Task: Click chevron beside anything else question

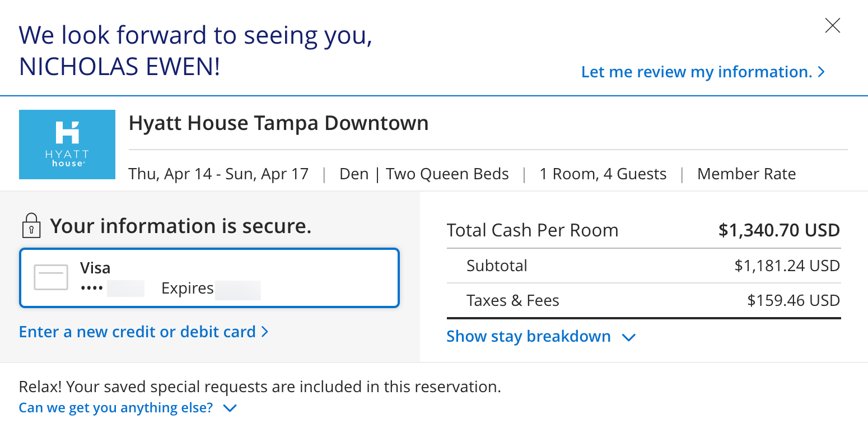Action: [230, 408]
